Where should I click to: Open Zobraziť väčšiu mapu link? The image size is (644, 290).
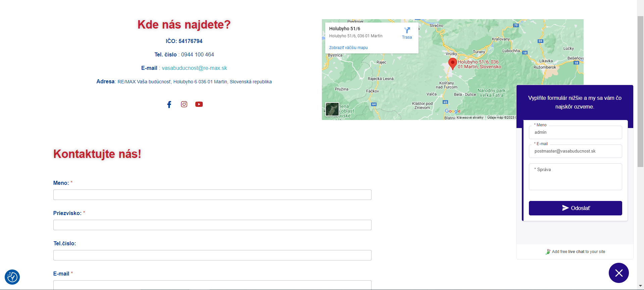point(348,48)
